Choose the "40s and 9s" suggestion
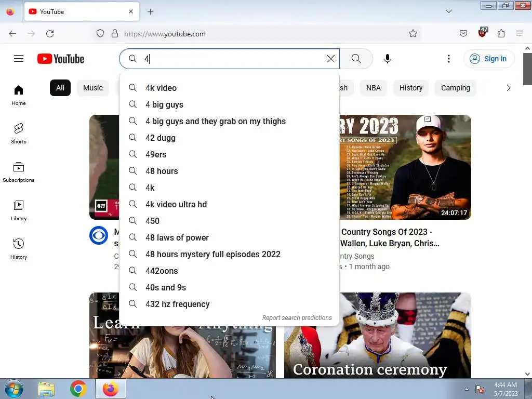The height and width of the screenshot is (399, 532). click(229, 287)
